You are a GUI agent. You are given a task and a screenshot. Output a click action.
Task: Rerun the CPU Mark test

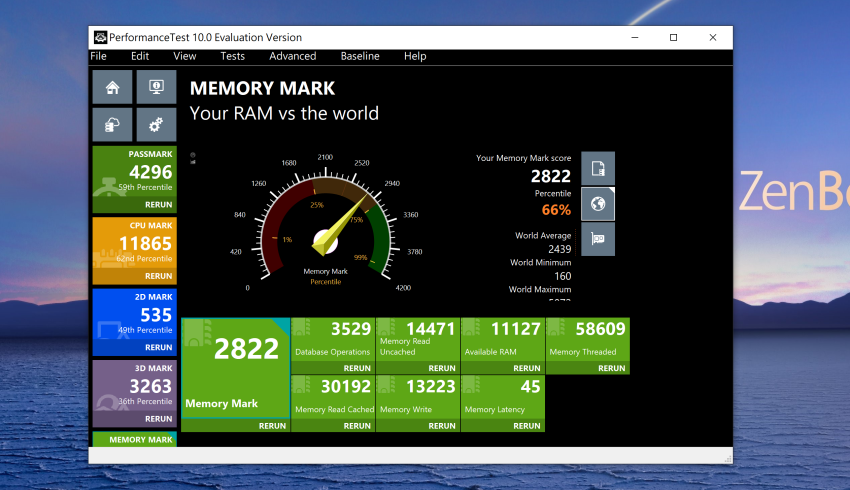coord(158,276)
